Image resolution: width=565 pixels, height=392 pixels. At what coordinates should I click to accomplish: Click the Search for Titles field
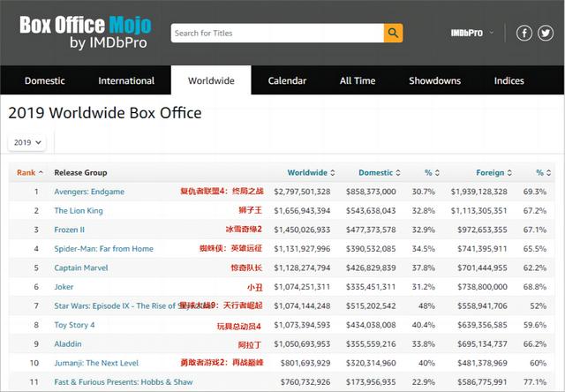[277, 34]
